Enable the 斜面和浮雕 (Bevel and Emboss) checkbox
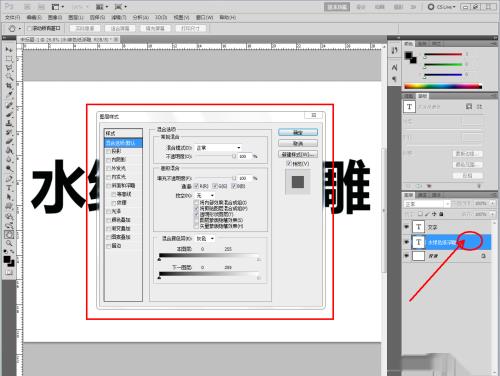 click(108, 185)
